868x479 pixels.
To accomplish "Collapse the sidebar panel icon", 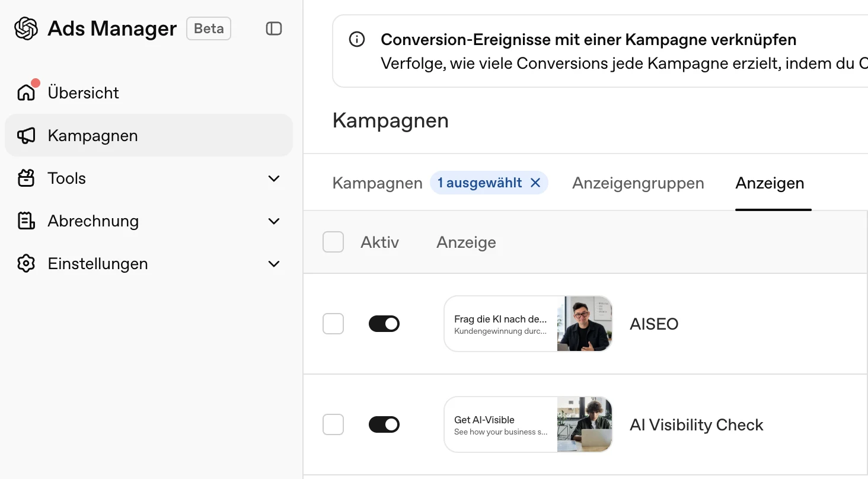I will [274, 28].
